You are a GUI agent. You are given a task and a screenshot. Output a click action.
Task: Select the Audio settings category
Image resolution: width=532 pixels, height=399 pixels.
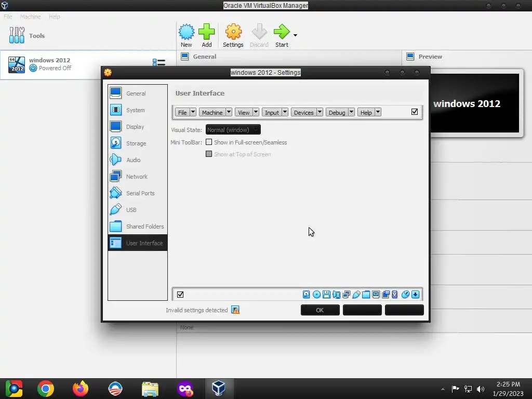click(137, 160)
